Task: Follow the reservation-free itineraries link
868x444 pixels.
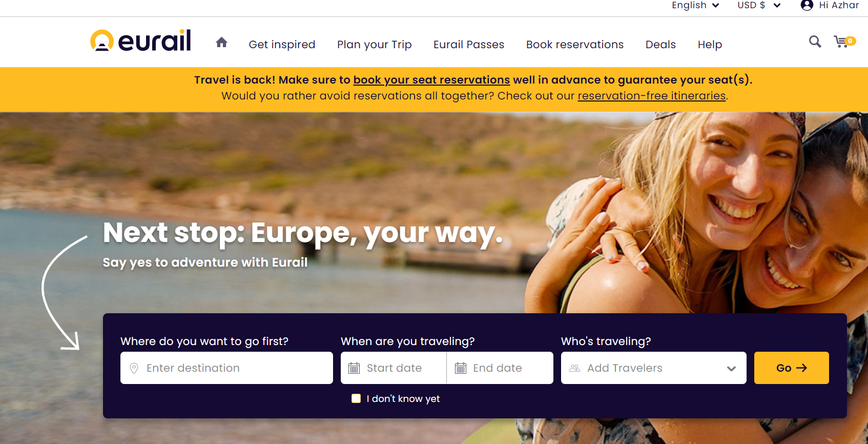Action: click(x=652, y=96)
